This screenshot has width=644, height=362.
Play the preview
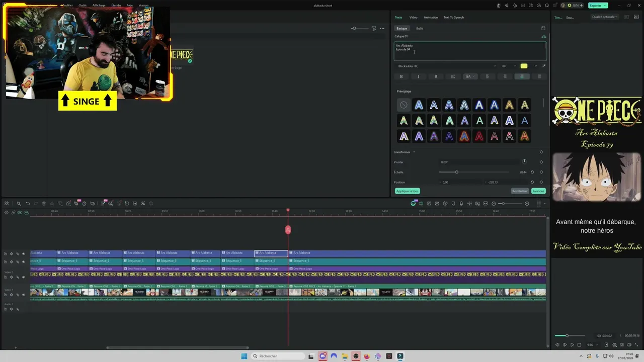572,345
